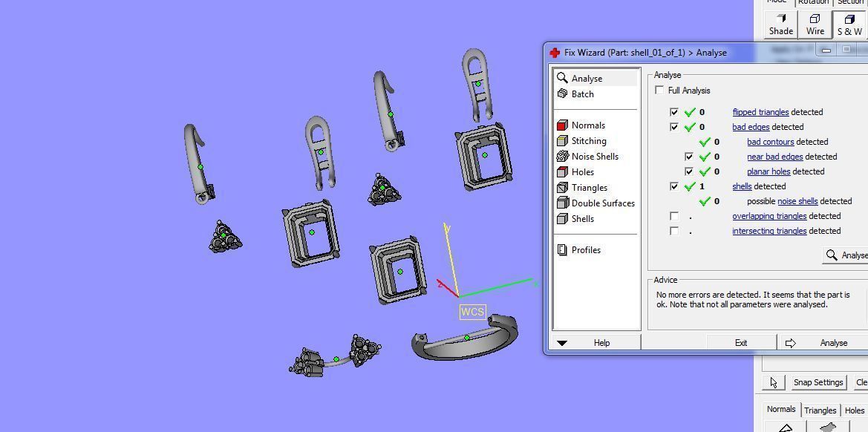Click the pointer select tool beside Snap Settings
The image size is (868, 432).
click(x=774, y=382)
